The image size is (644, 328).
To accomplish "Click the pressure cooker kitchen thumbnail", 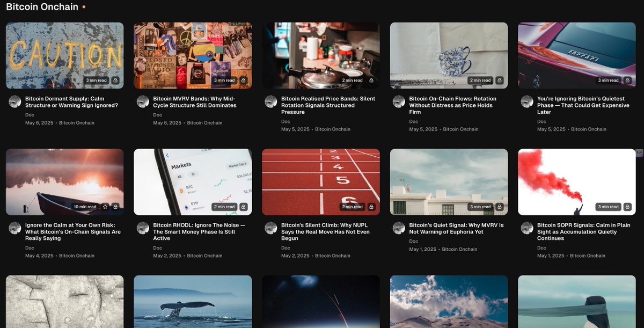I will [x=321, y=55].
